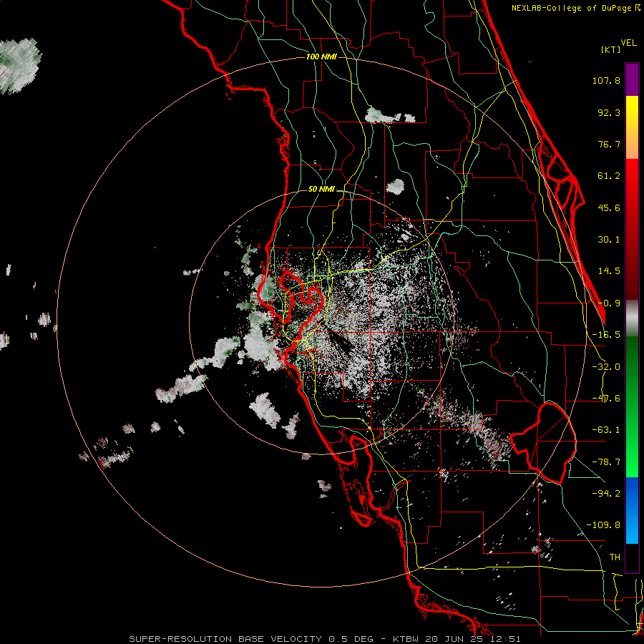The height and width of the screenshot is (644, 644).
Task: Select the 107.8 value on the velocity scale
Action: coord(606,80)
